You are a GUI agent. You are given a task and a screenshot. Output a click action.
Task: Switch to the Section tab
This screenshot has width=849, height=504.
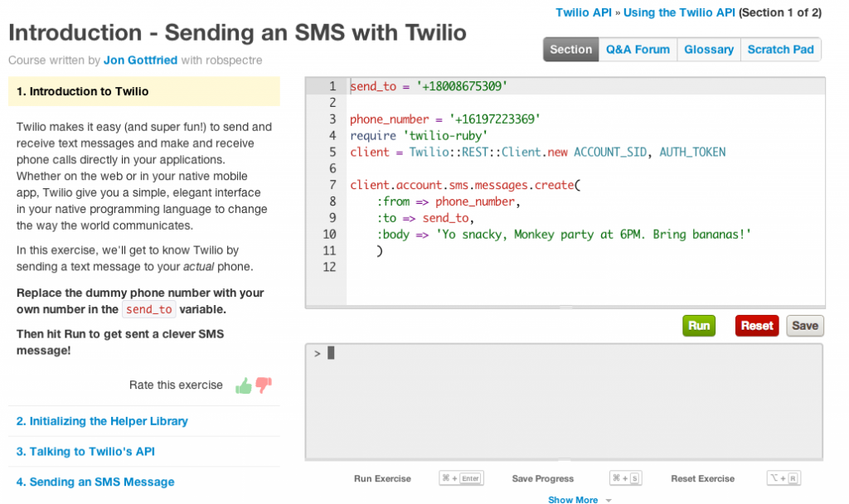pyautogui.click(x=570, y=49)
